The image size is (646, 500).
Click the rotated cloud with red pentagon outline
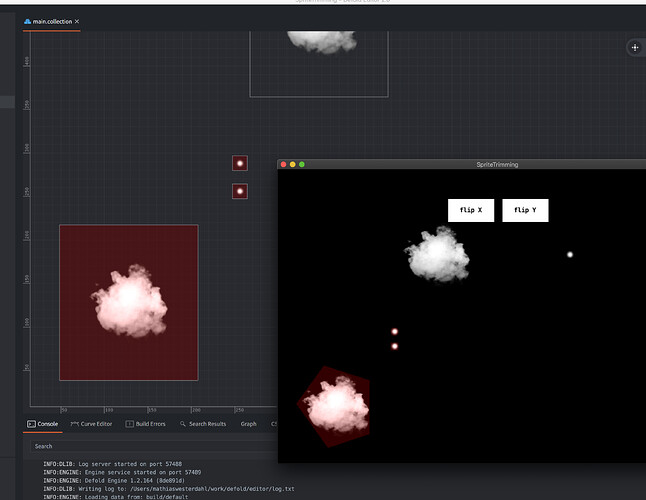pyautogui.click(x=334, y=406)
